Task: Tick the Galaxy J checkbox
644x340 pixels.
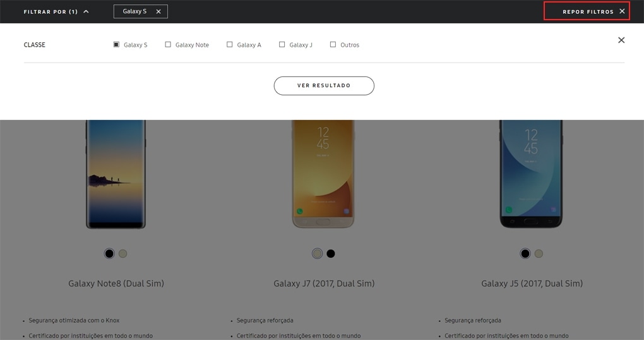Action: [282, 44]
